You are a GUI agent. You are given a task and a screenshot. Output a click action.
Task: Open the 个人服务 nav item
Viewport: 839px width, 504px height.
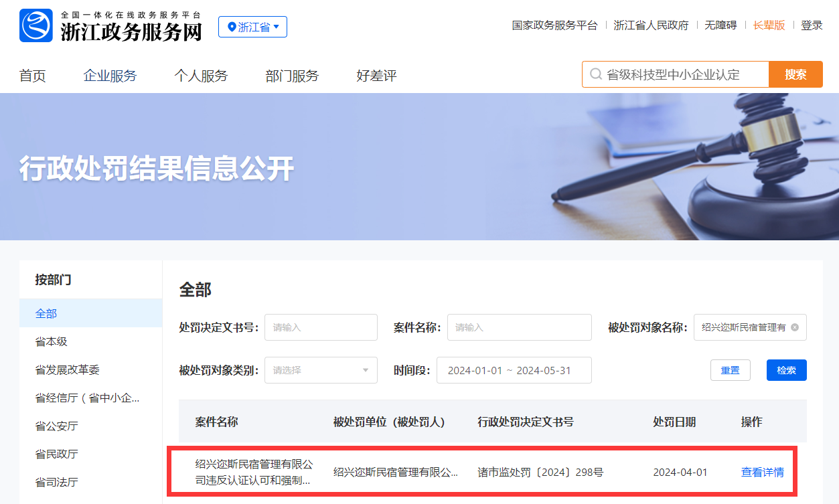(x=201, y=76)
